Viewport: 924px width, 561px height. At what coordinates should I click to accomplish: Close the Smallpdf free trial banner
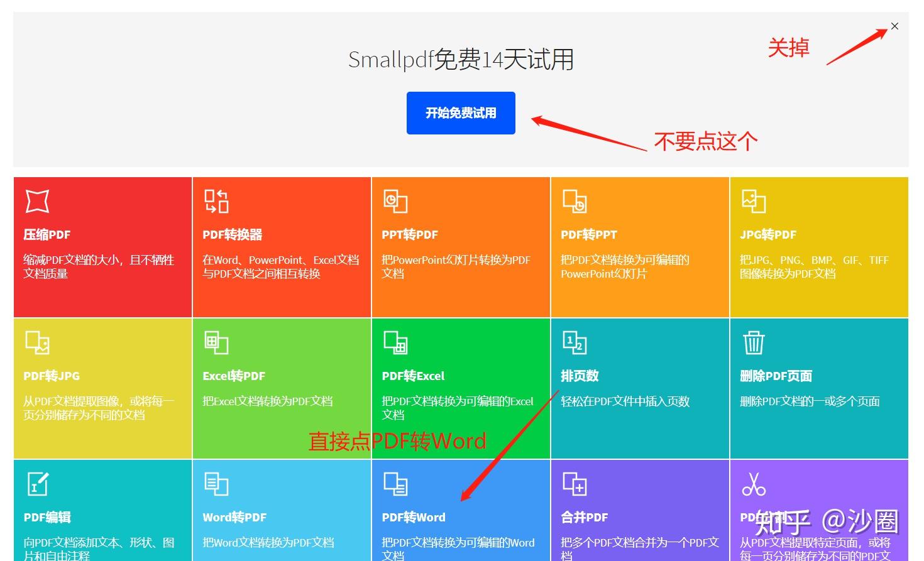pyautogui.click(x=894, y=26)
